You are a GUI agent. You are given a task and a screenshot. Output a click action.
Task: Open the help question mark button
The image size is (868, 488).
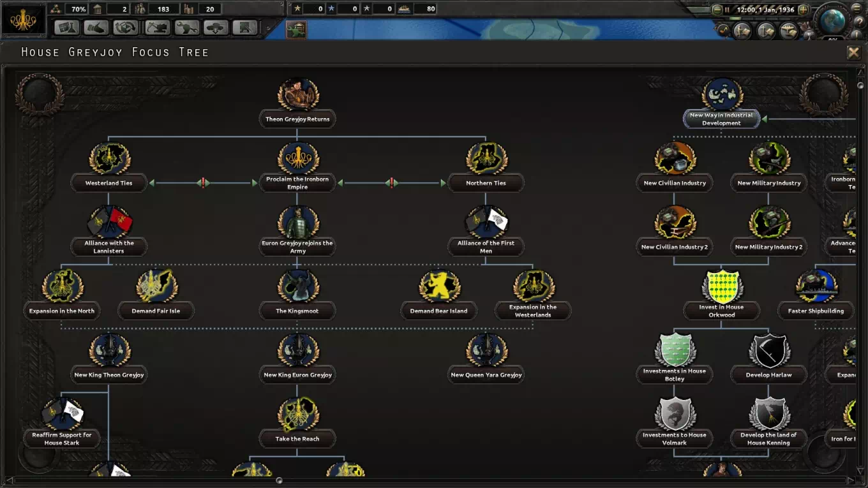859,22
